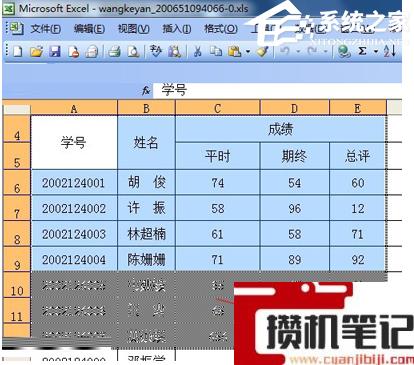Select row 9 header
The image size is (414, 365).
tap(17, 260)
